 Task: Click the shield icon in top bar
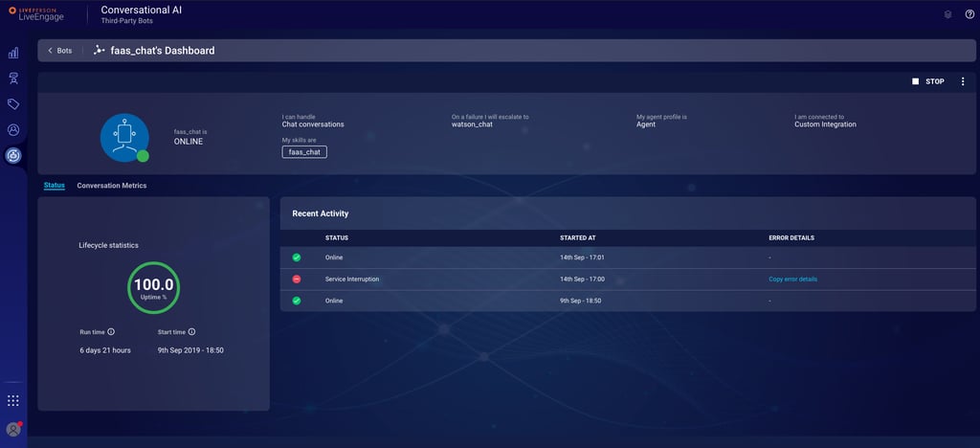click(x=948, y=14)
